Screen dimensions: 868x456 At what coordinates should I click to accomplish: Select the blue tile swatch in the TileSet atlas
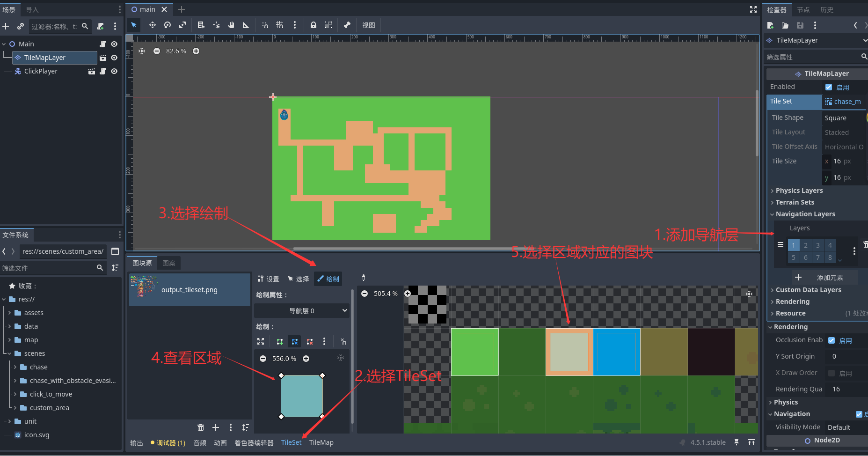[616, 352]
